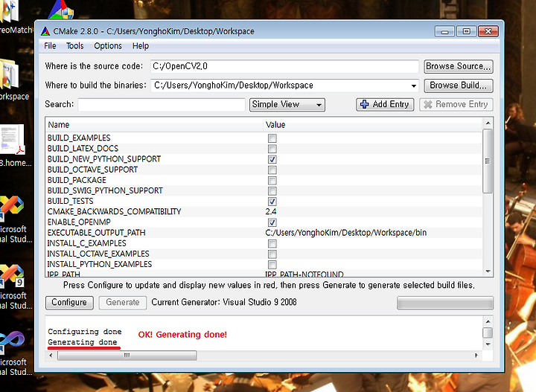Click the source code path field
This screenshot has width=536, height=392.
(284, 66)
